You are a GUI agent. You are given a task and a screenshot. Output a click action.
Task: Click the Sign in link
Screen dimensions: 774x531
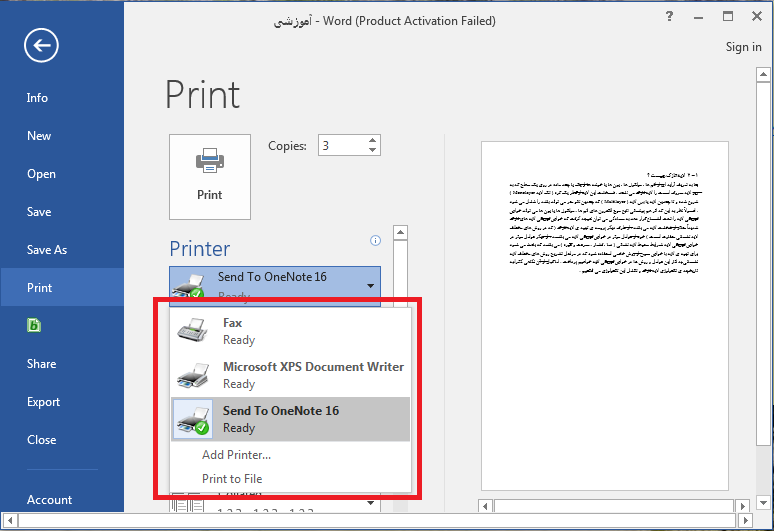point(743,47)
